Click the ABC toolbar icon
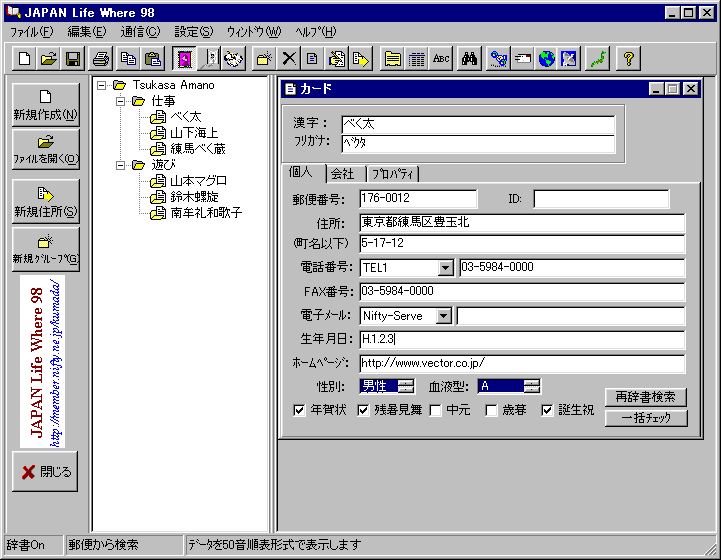This screenshot has width=721, height=560. [x=441, y=59]
